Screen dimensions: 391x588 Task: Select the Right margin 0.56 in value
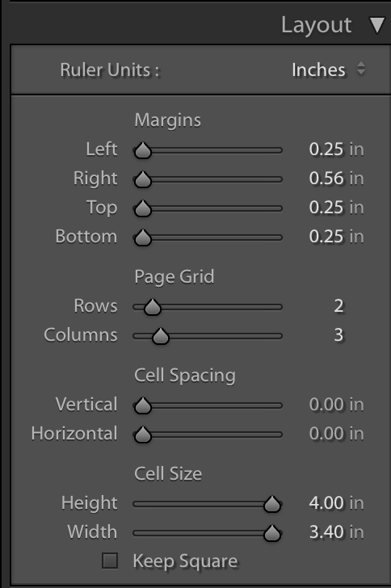(336, 178)
